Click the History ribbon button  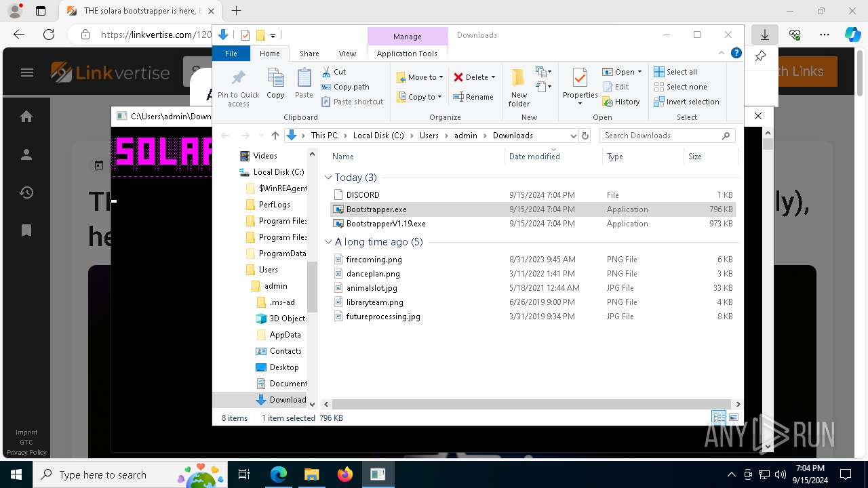click(621, 102)
